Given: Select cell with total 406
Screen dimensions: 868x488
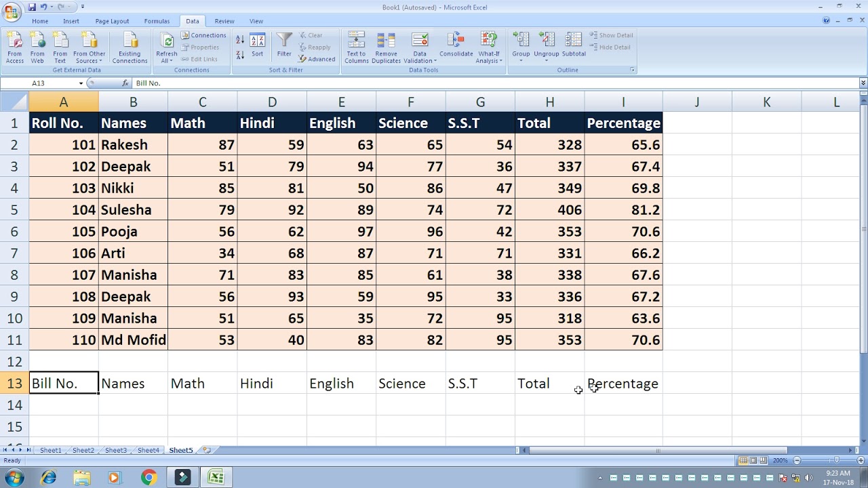Looking at the screenshot, I should [x=549, y=210].
